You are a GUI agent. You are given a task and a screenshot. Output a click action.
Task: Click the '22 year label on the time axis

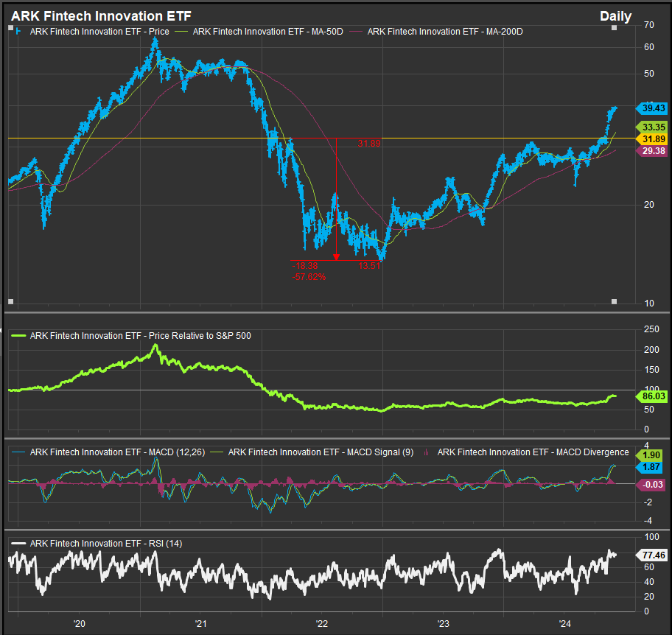(x=322, y=624)
